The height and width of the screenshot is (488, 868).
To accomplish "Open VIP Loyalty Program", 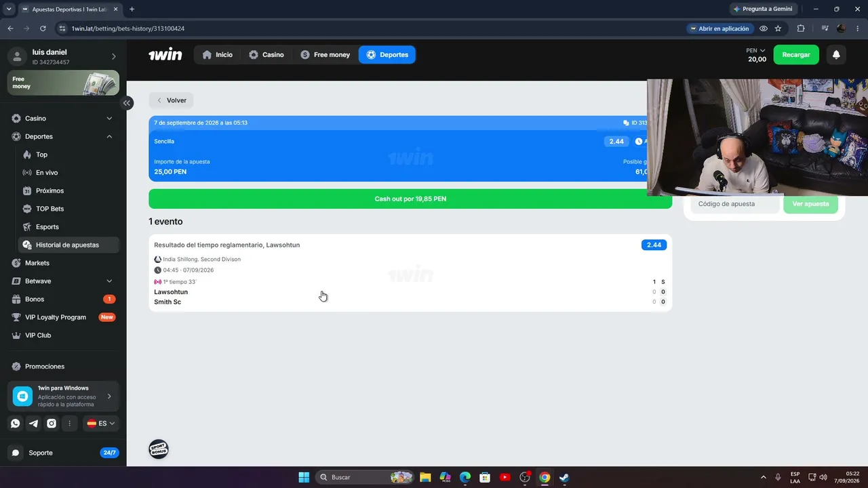I will (x=63, y=317).
